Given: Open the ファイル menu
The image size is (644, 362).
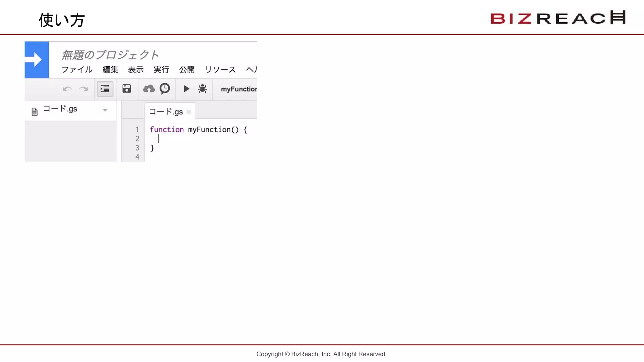Looking at the screenshot, I should coord(77,69).
